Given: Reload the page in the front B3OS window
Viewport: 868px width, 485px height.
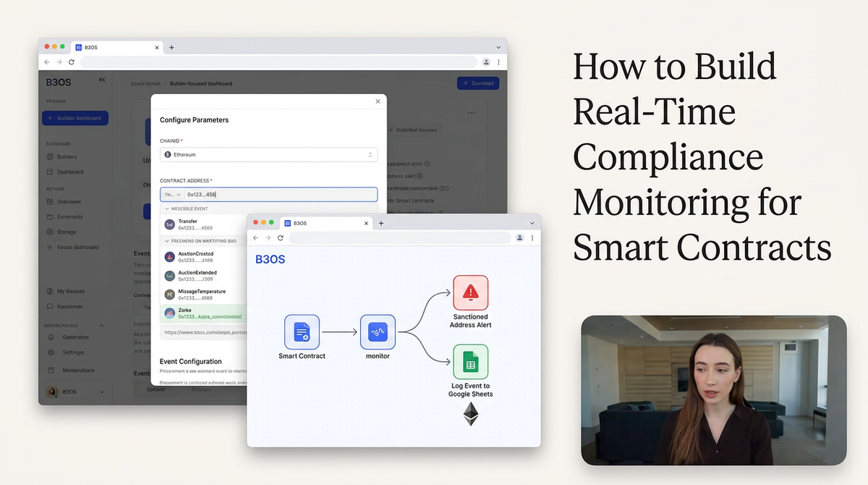Looking at the screenshot, I should [281, 237].
